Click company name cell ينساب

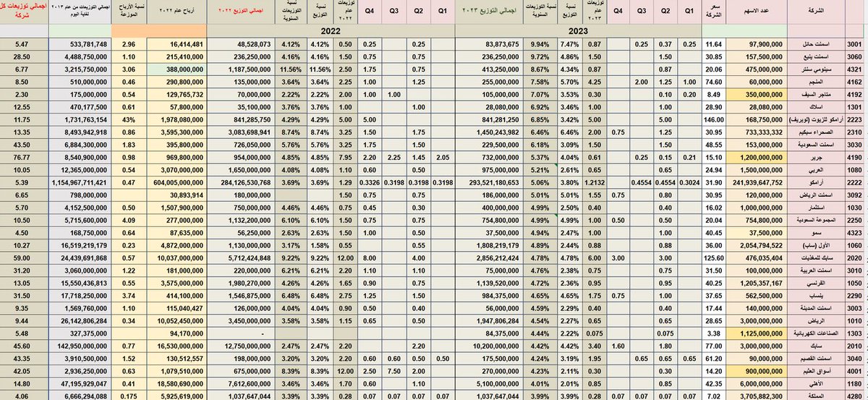(814, 295)
